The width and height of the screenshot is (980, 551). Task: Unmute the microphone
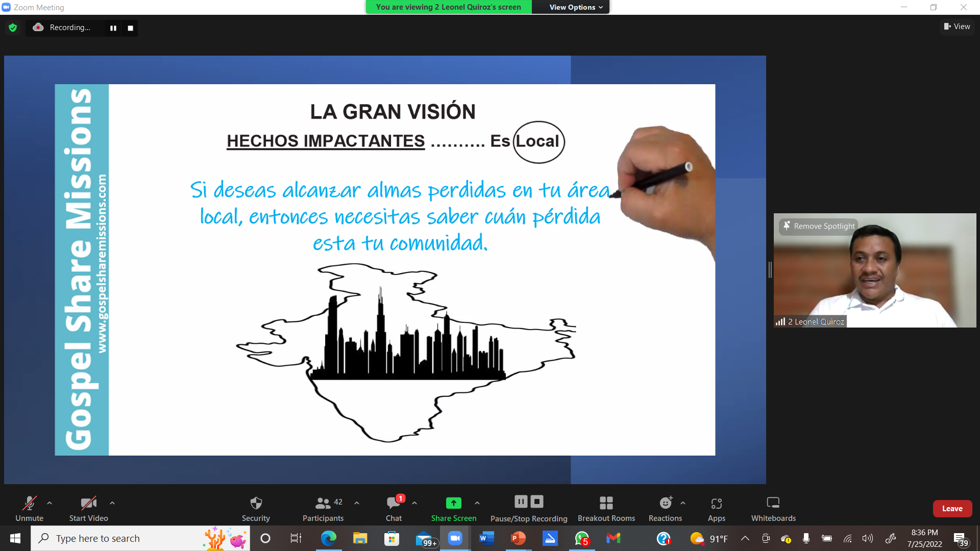point(29,509)
